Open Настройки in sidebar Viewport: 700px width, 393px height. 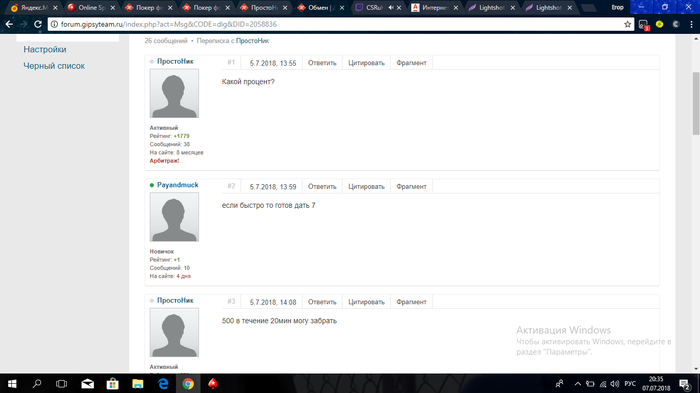[45, 49]
